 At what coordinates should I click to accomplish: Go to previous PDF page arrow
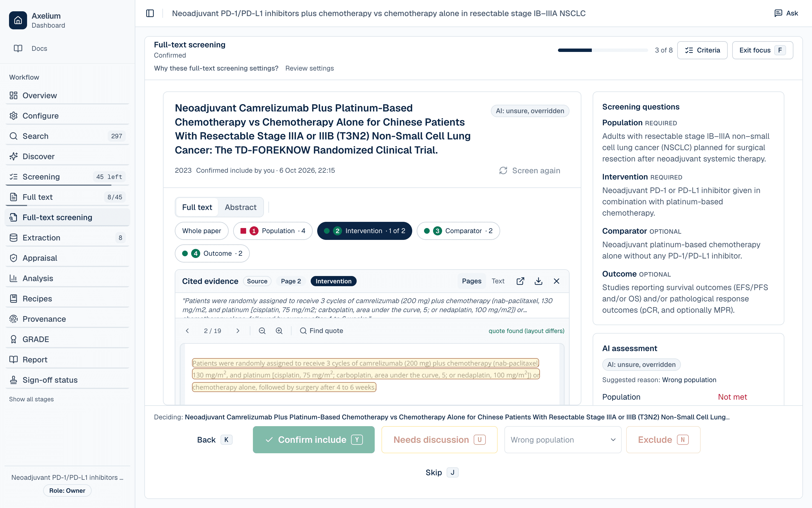[187, 331]
